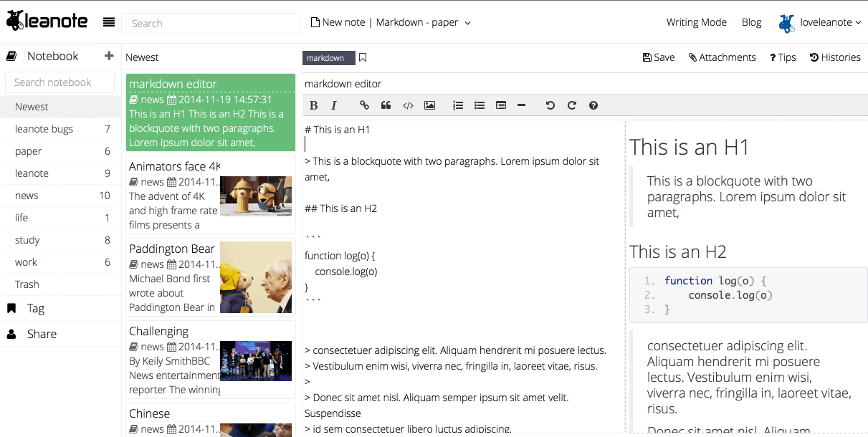Toggle the tag bookmark icon beside markdown

[x=363, y=57]
